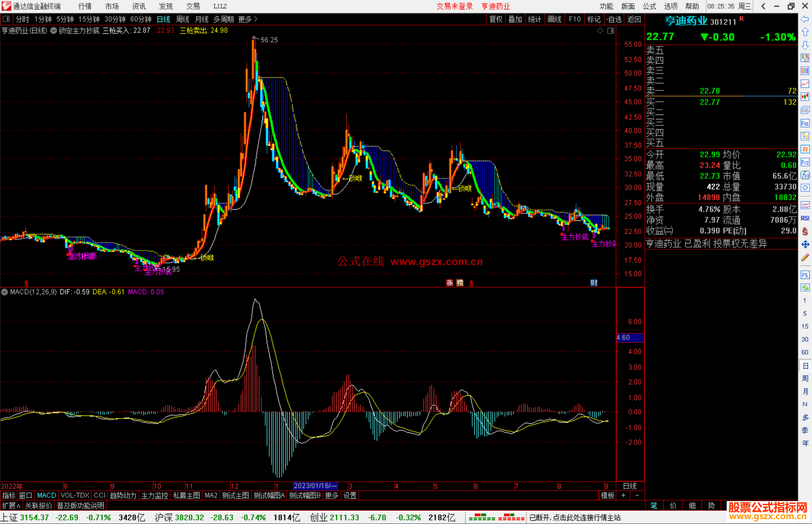
Task: Expand the 更多 timeframe dropdown
Action: coord(247,19)
